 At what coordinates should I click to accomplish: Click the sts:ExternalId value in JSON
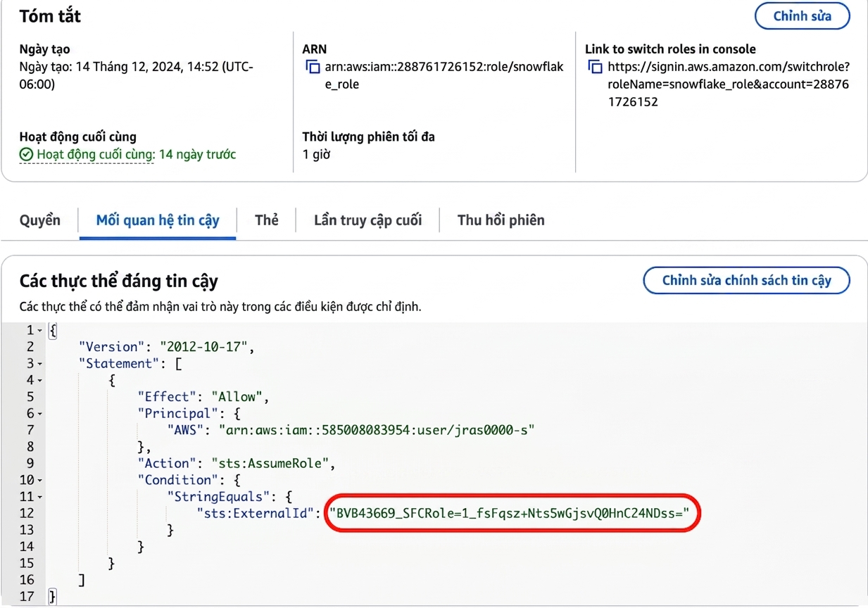coord(514,514)
